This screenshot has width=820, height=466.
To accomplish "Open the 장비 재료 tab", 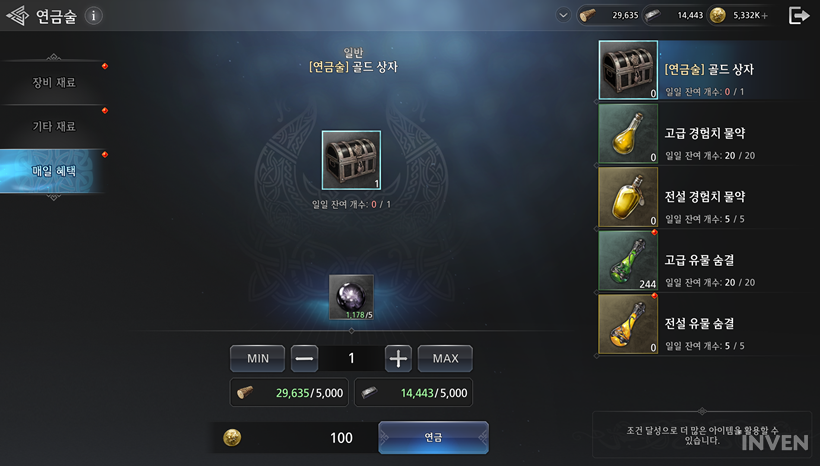I will point(53,82).
